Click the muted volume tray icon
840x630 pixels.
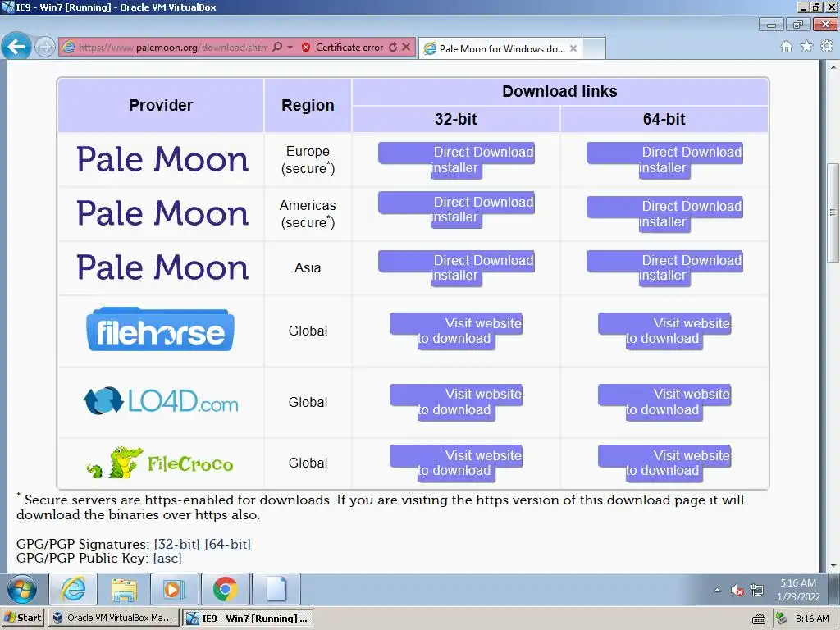[737, 591]
